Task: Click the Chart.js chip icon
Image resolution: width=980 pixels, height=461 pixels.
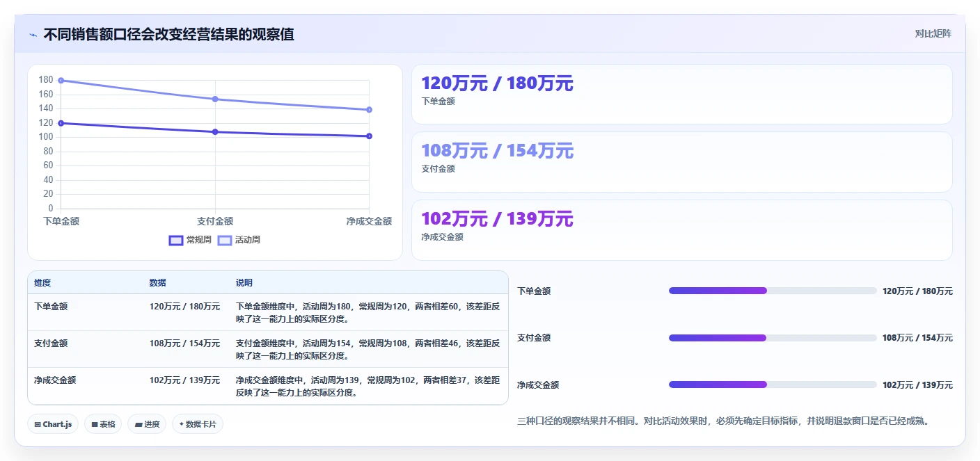Action: click(38, 424)
